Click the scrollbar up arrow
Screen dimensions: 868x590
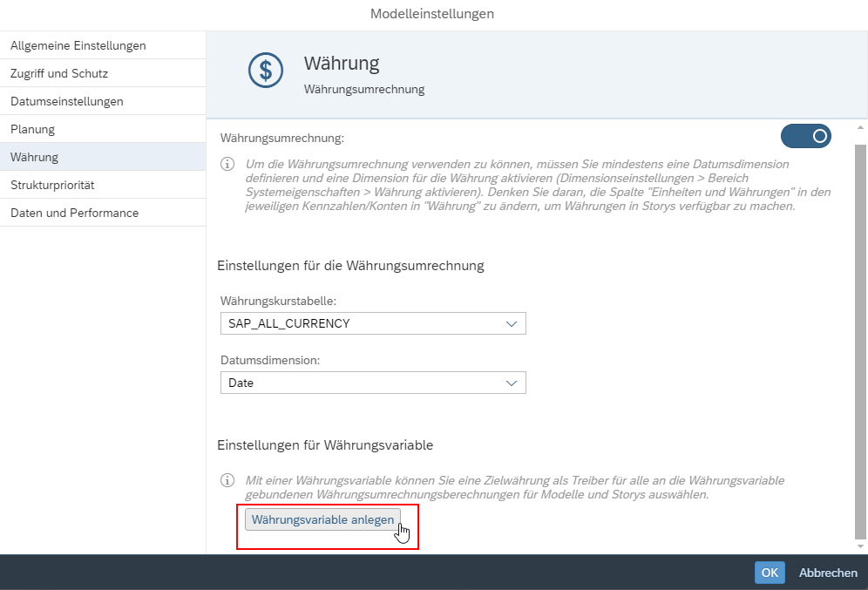coord(860,128)
